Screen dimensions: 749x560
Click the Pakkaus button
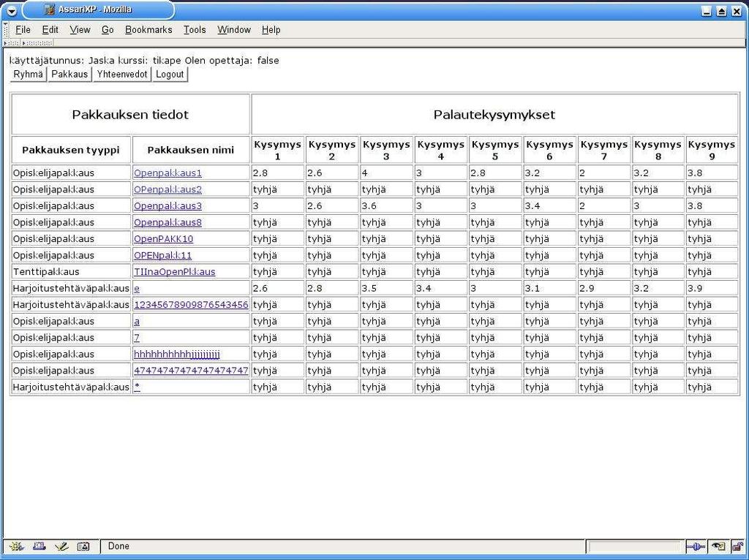click(69, 74)
